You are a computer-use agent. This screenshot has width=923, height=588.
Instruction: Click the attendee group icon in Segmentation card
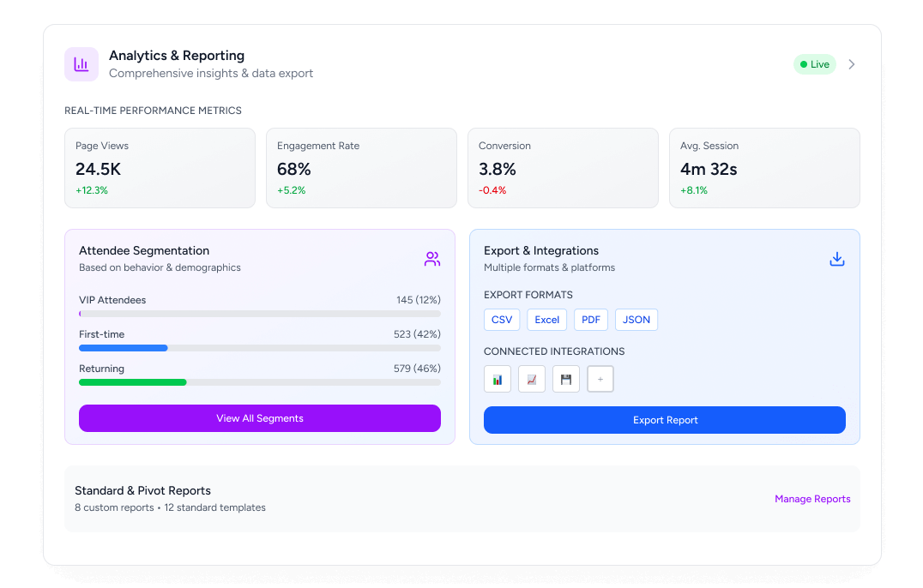coord(432,259)
